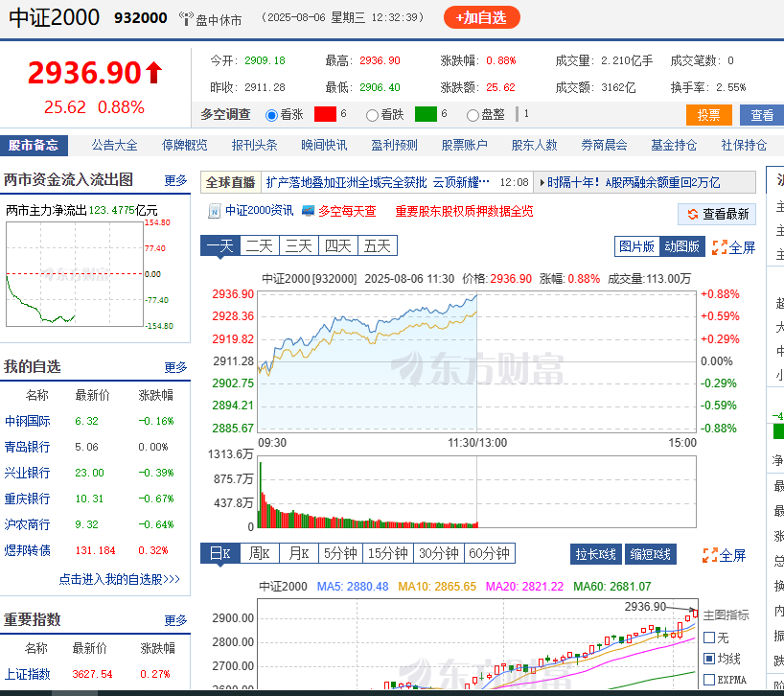
Task: Open 报刊头条 in the navigation bar
Action: (255, 146)
